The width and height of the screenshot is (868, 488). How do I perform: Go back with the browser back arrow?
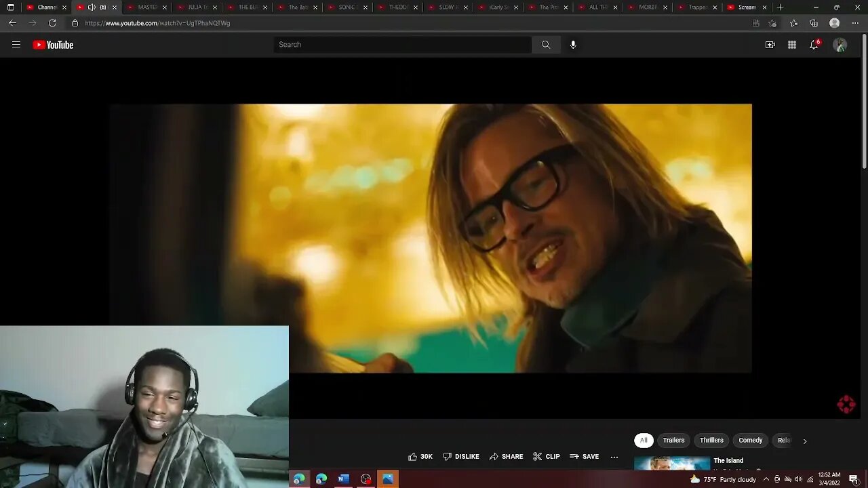pyautogui.click(x=12, y=23)
